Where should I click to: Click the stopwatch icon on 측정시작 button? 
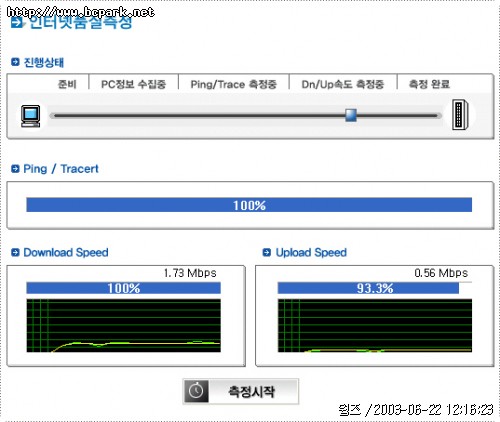tap(196, 391)
